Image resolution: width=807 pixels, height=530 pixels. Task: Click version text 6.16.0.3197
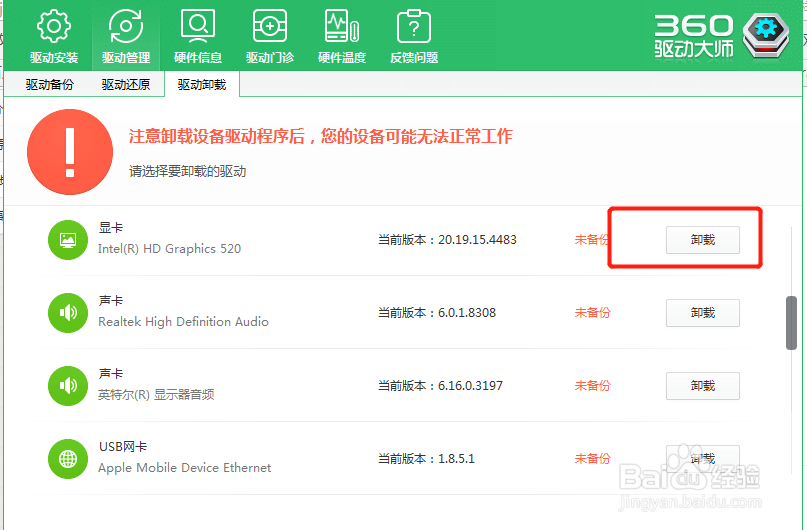point(470,386)
